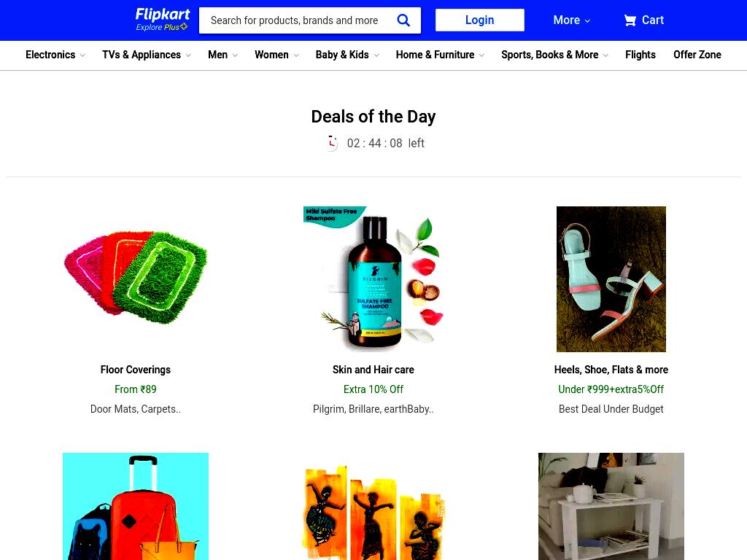
Task: Open the shopping cart icon
Action: point(630,20)
